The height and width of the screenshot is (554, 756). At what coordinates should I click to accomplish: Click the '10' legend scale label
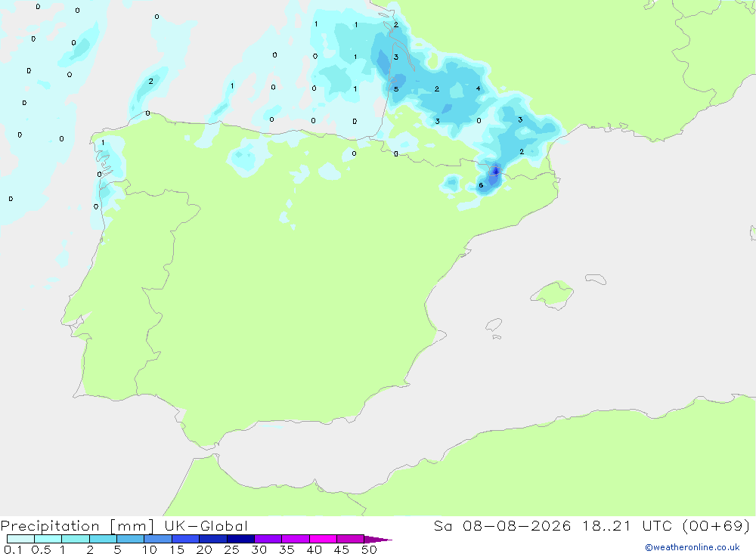click(150, 549)
